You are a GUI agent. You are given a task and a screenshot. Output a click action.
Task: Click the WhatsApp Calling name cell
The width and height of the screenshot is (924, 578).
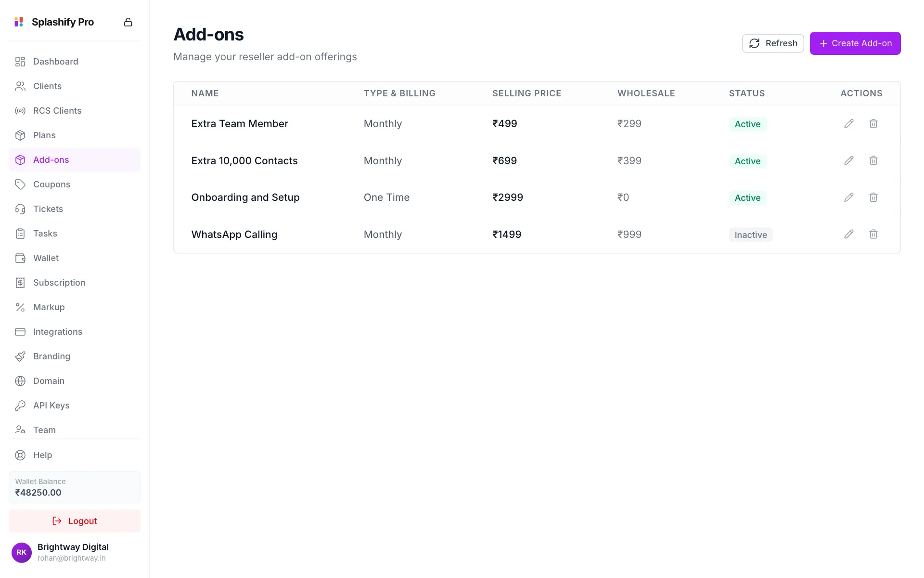(x=234, y=235)
